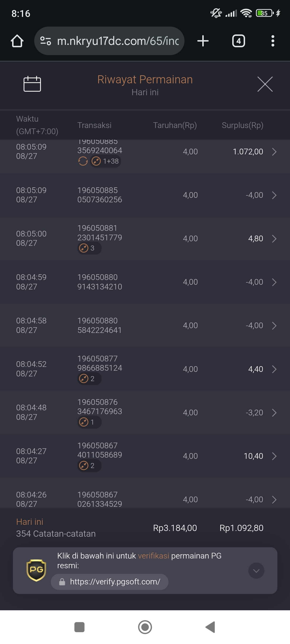
Task: Open the verify.pgsoft.com link
Action: pyautogui.click(x=115, y=582)
